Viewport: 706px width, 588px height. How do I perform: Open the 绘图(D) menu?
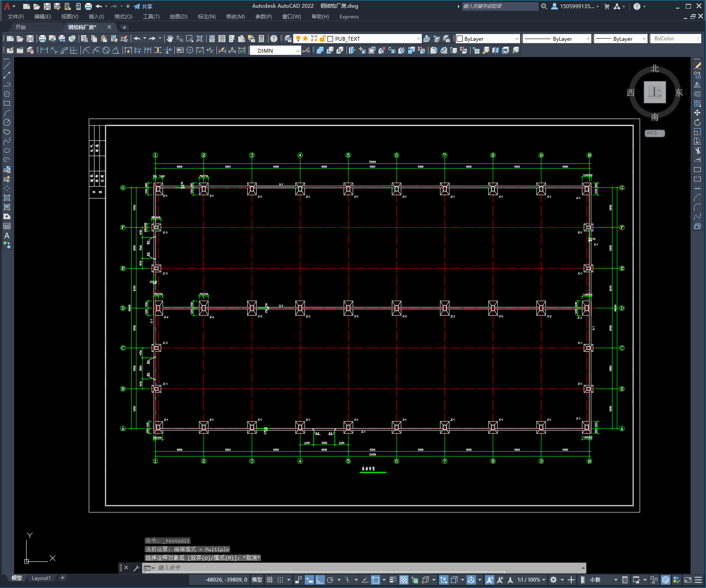pos(179,17)
